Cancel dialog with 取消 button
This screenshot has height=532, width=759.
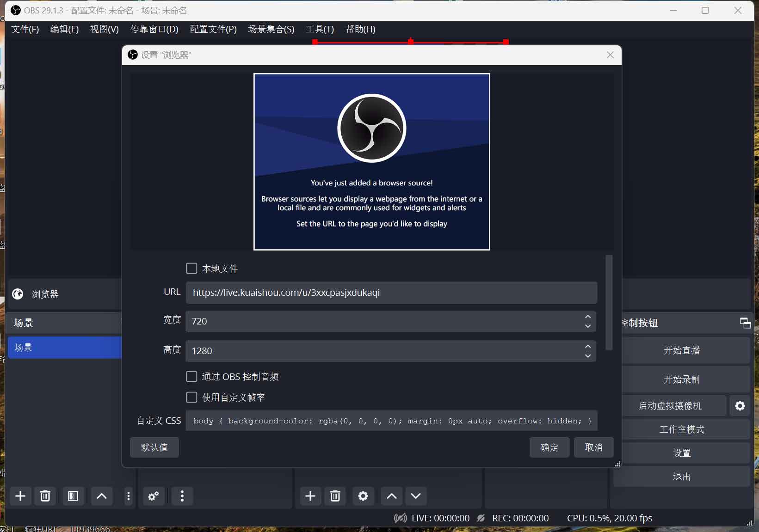pyautogui.click(x=594, y=447)
